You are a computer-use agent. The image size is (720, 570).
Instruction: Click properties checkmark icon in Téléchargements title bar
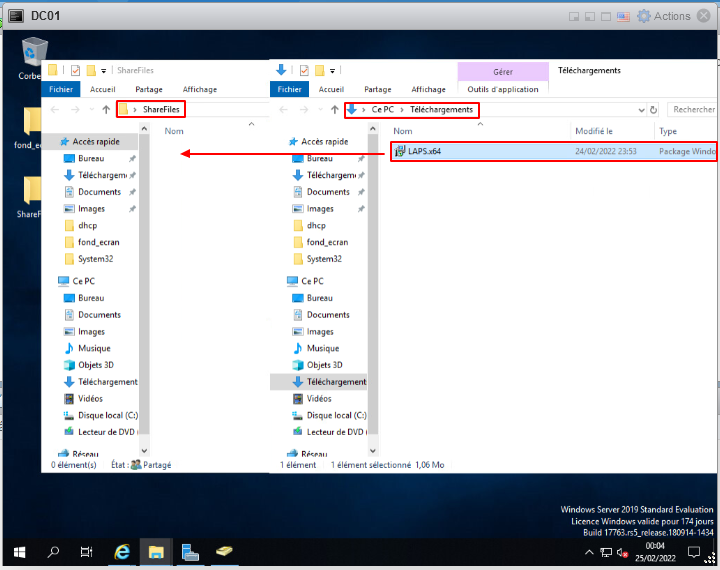pyautogui.click(x=304, y=70)
